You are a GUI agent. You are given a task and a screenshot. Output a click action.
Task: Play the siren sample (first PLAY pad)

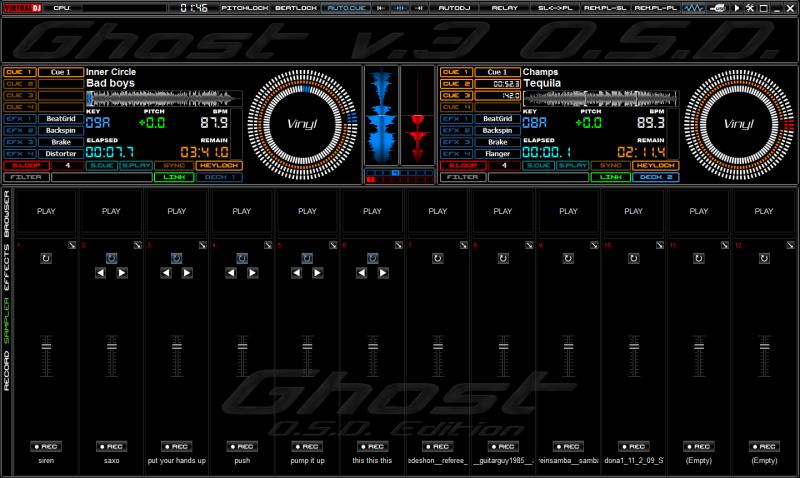coord(46,211)
